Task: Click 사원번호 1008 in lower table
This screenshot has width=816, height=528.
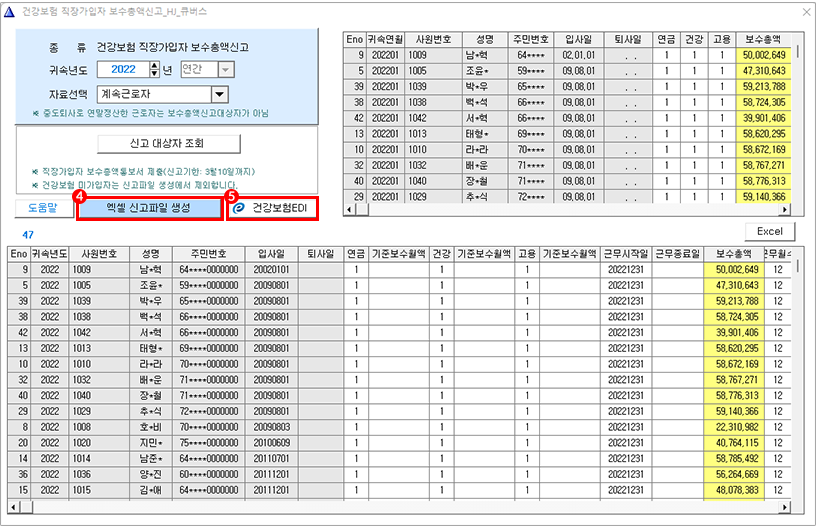Action: click(x=99, y=427)
